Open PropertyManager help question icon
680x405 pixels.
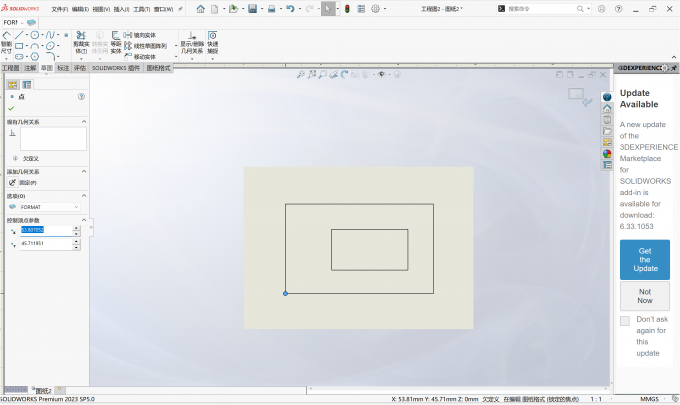81,96
